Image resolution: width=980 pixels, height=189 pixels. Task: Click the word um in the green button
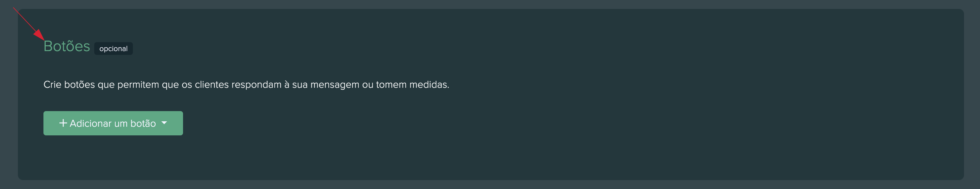tap(121, 124)
